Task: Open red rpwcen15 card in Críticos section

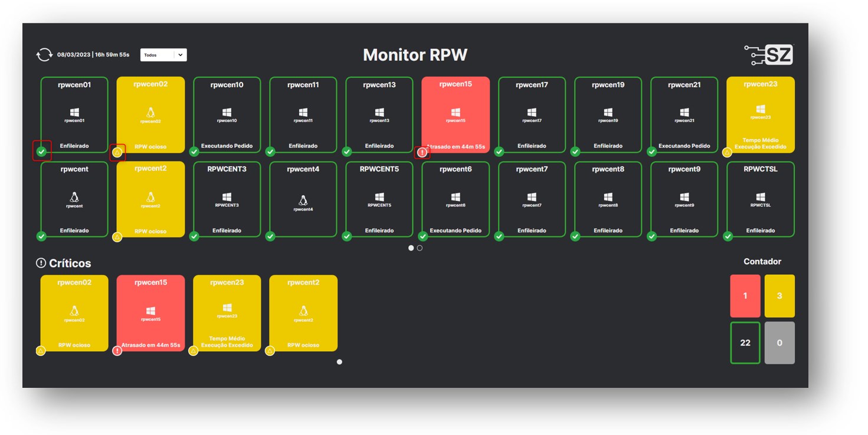Action: [x=150, y=313]
